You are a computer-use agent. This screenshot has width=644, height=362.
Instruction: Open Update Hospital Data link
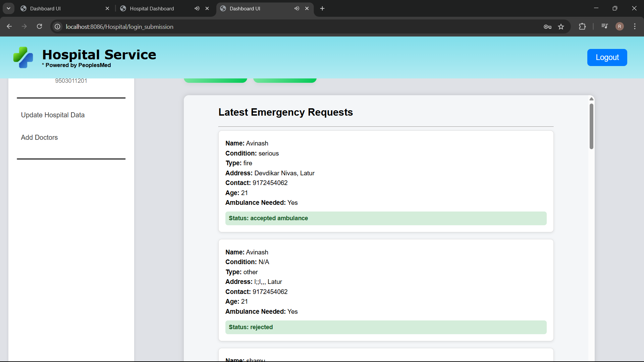pyautogui.click(x=53, y=115)
